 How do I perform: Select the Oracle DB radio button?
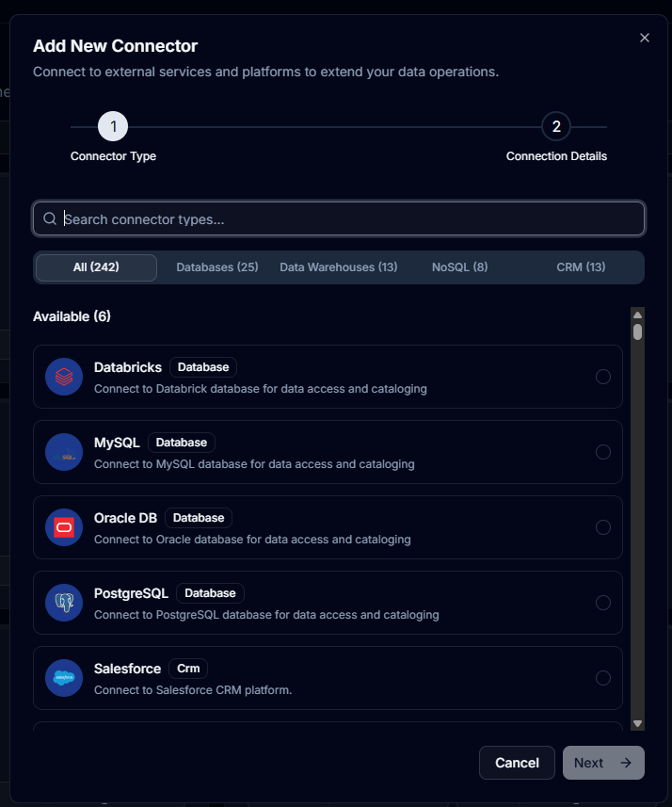click(x=603, y=527)
